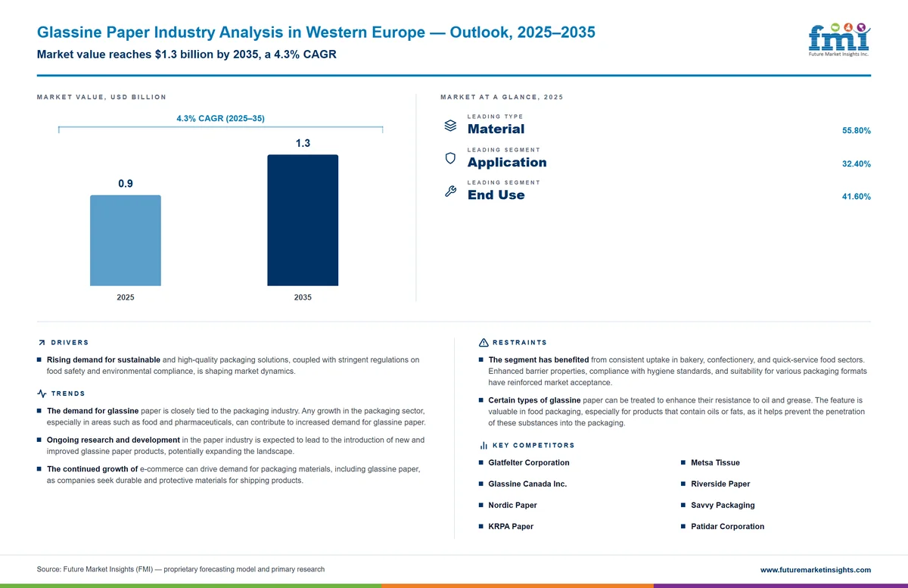Viewport: 908px width, 588px height.
Task: Click the 32.40% Application share value
Action: tap(857, 164)
